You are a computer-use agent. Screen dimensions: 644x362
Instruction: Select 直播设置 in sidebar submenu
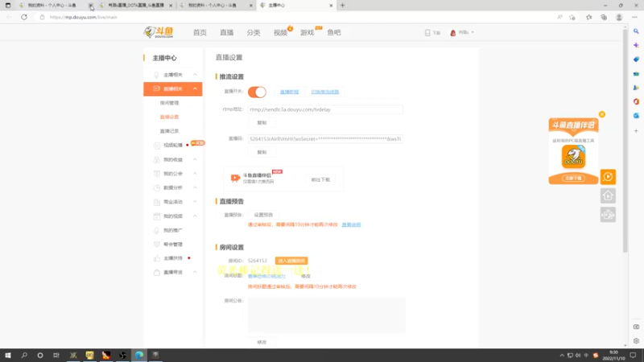[x=169, y=117]
